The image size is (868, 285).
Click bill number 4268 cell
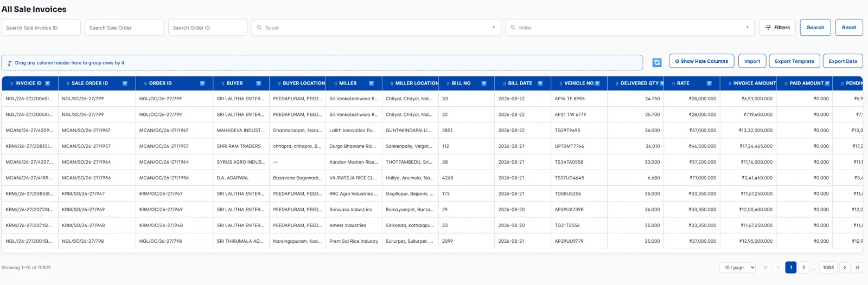pos(467,178)
